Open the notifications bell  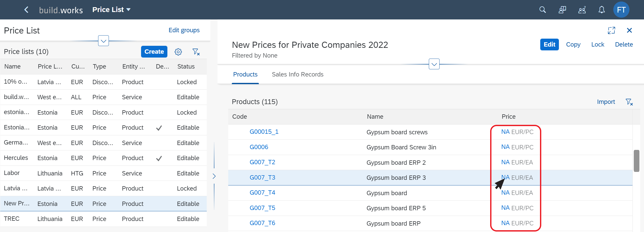[x=602, y=10]
